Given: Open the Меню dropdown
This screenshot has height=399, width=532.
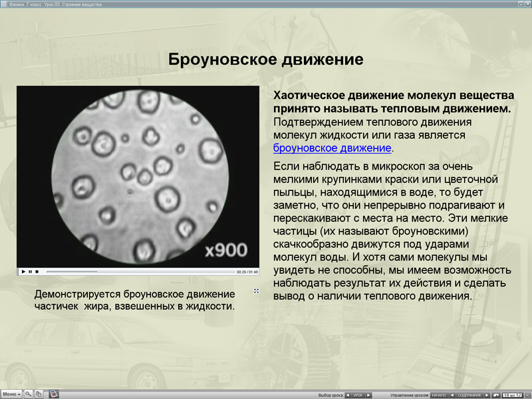Looking at the screenshot, I should tap(11, 394).
